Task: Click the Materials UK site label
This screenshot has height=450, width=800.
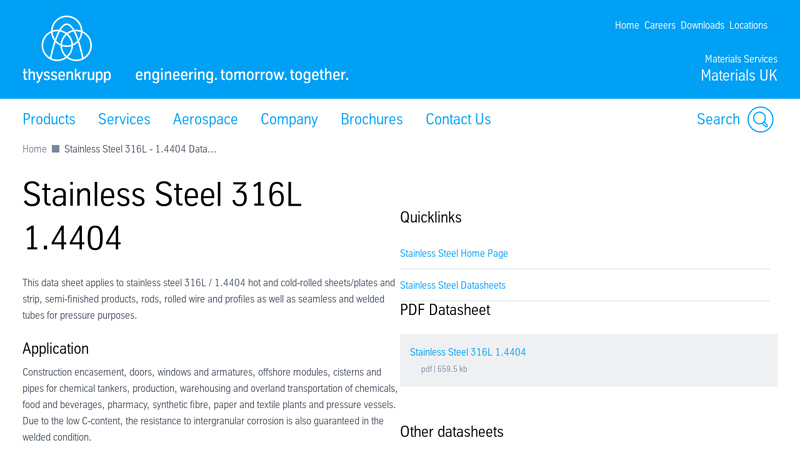Action: pyautogui.click(x=738, y=76)
